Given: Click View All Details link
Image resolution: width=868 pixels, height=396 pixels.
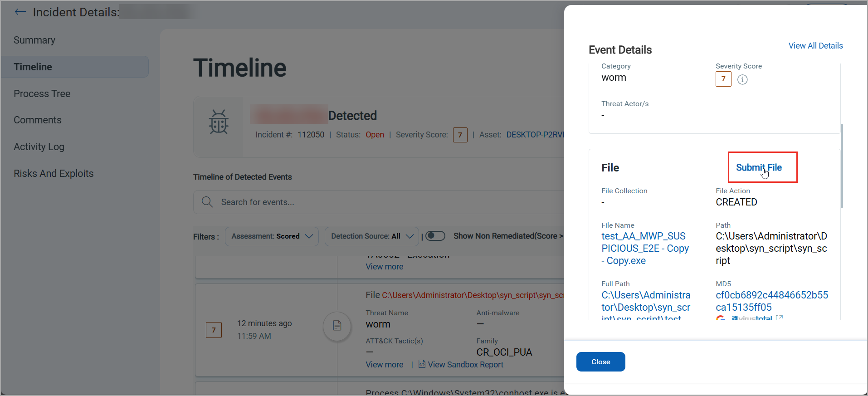Looking at the screenshot, I should click(x=815, y=46).
